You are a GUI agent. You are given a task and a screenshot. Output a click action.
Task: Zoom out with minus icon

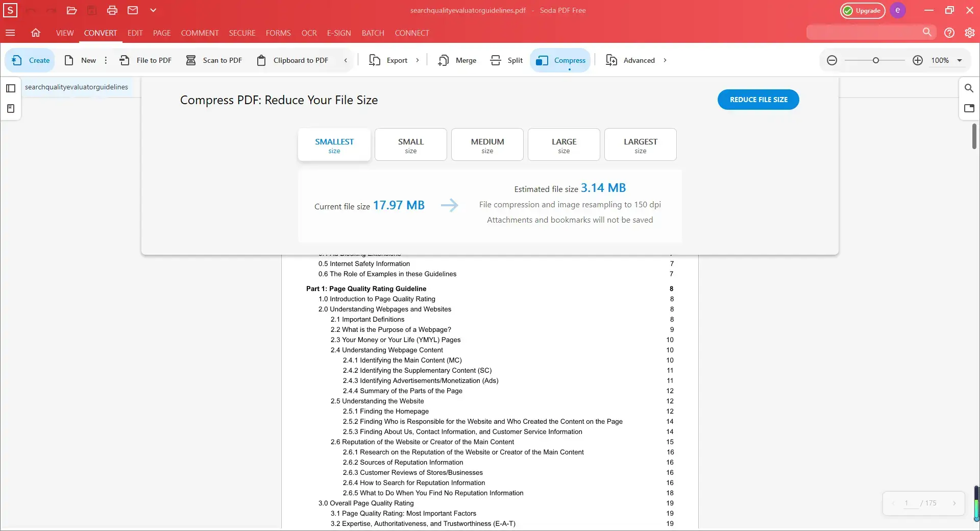(832, 60)
